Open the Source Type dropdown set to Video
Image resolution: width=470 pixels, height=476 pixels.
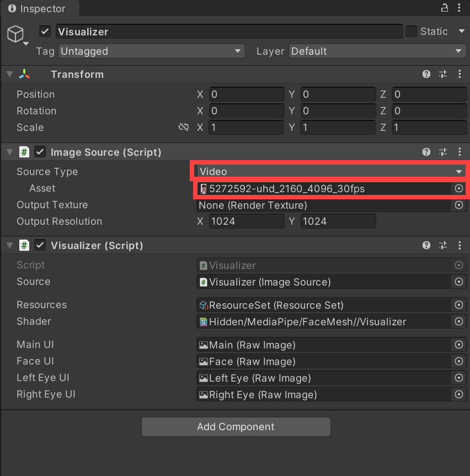pos(331,172)
